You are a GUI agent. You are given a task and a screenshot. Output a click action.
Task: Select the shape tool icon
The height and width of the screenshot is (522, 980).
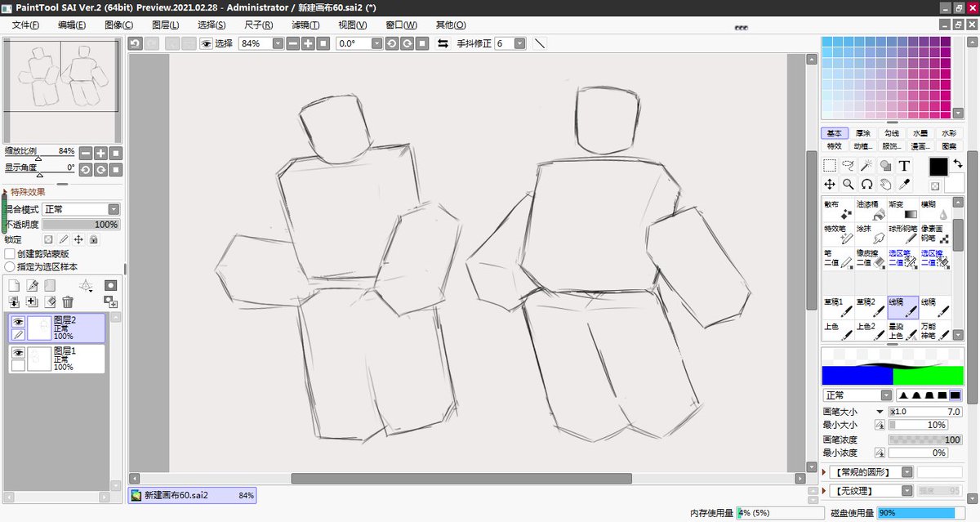[885, 165]
